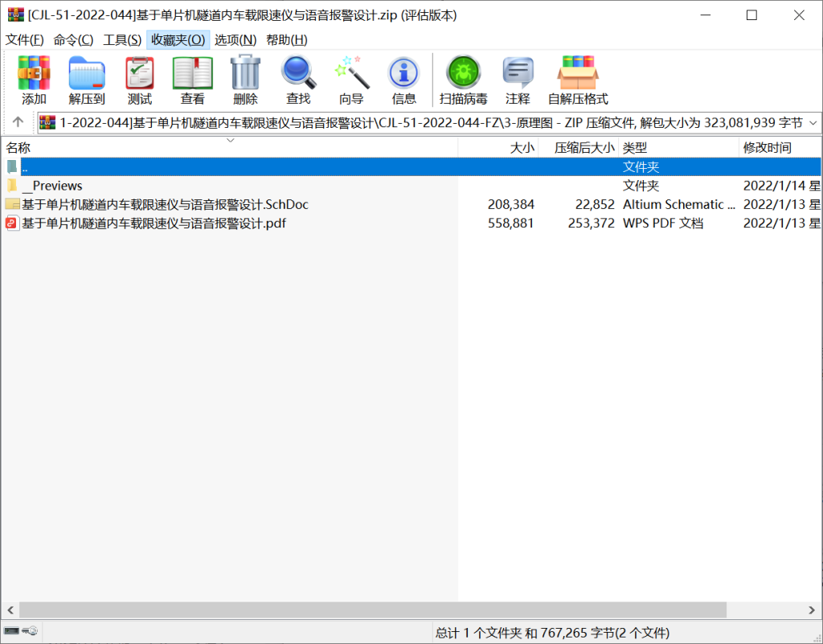
Task: Start 扫描病毒 virus scan icon
Action: point(463,80)
